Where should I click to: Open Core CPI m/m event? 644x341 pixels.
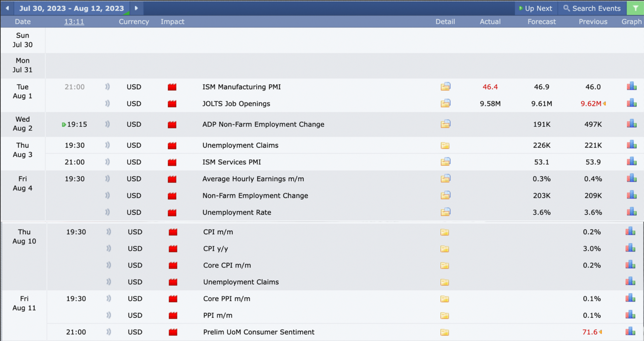click(227, 265)
